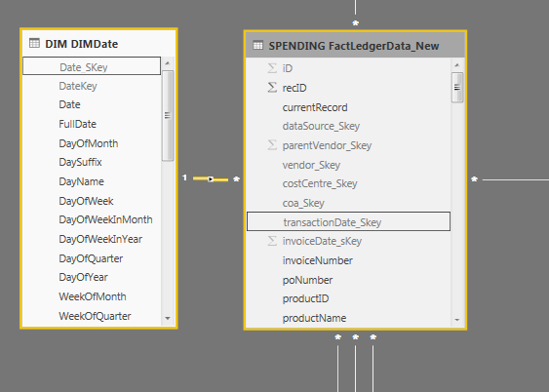The height and width of the screenshot is (392, 549).
Task: Click the sigma icon beside recID
Action: pos(272,88)
